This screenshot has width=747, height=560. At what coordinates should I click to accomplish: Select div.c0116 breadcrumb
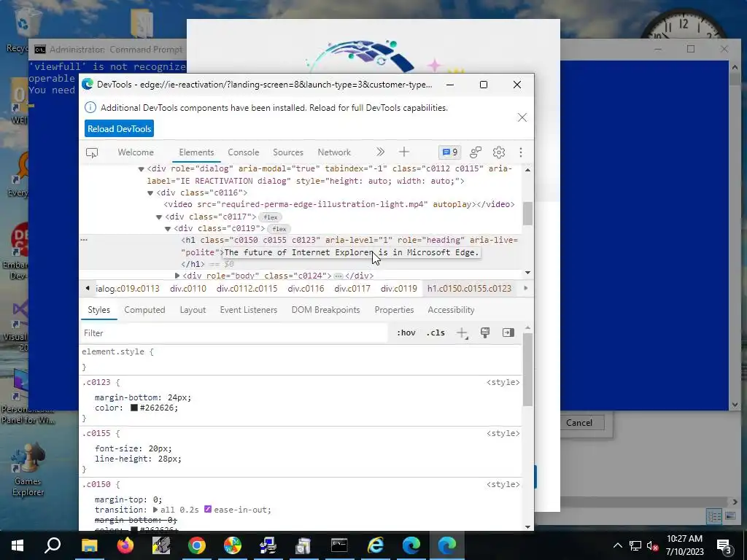point(306,289)
